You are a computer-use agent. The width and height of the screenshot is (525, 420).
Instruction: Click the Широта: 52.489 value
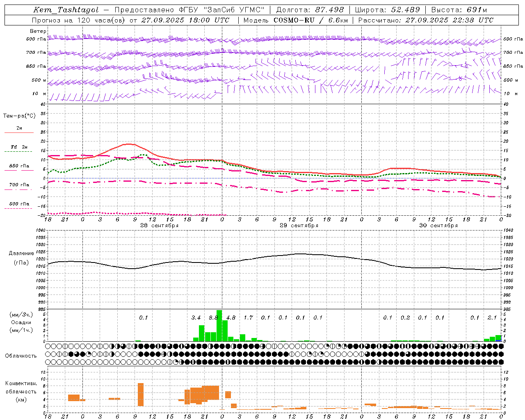(388, 10)
